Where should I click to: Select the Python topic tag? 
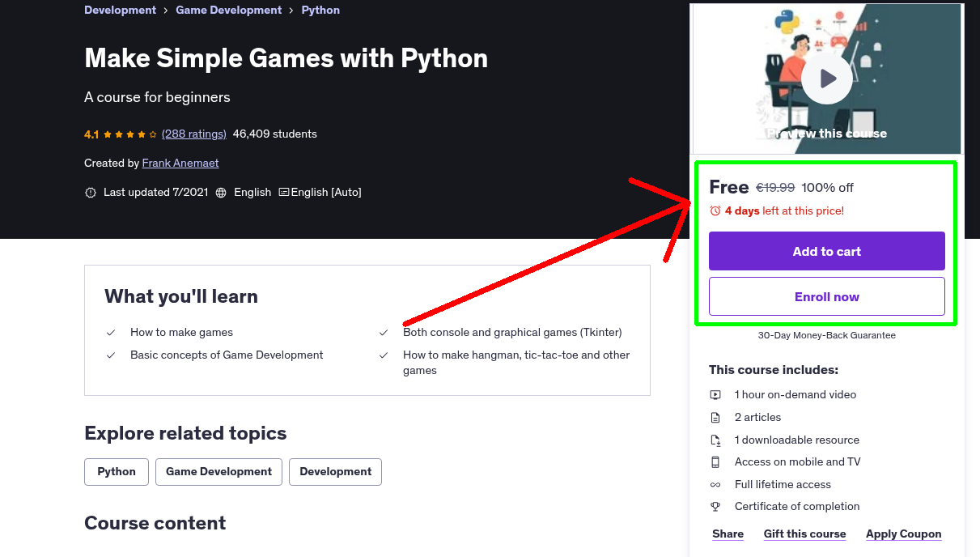click(117, 472)
